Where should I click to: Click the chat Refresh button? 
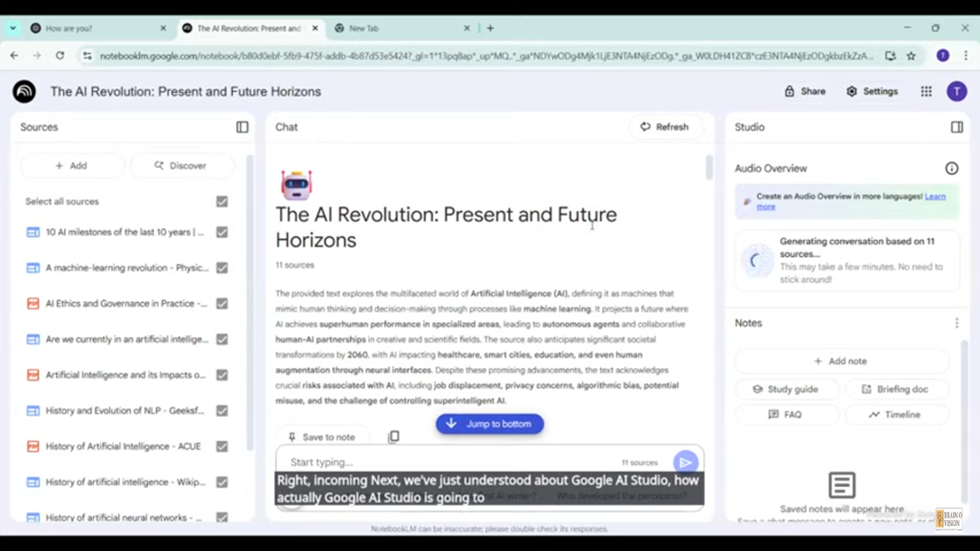click(x=664, y=127)
